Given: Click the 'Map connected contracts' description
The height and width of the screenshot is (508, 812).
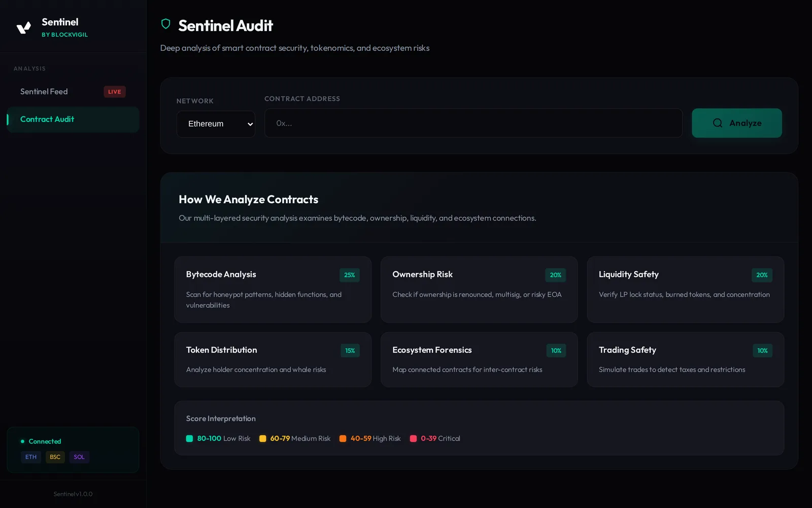Looking at the screenshot, I should pos(467,370).
